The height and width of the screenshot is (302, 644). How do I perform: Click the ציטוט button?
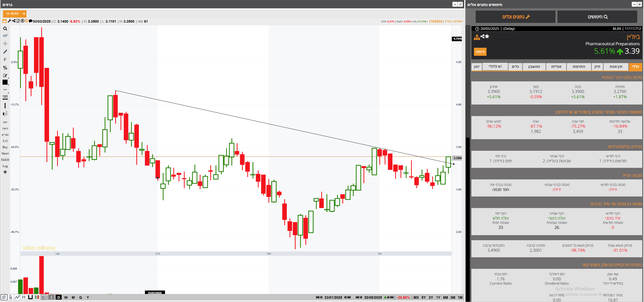click(480, 52)
